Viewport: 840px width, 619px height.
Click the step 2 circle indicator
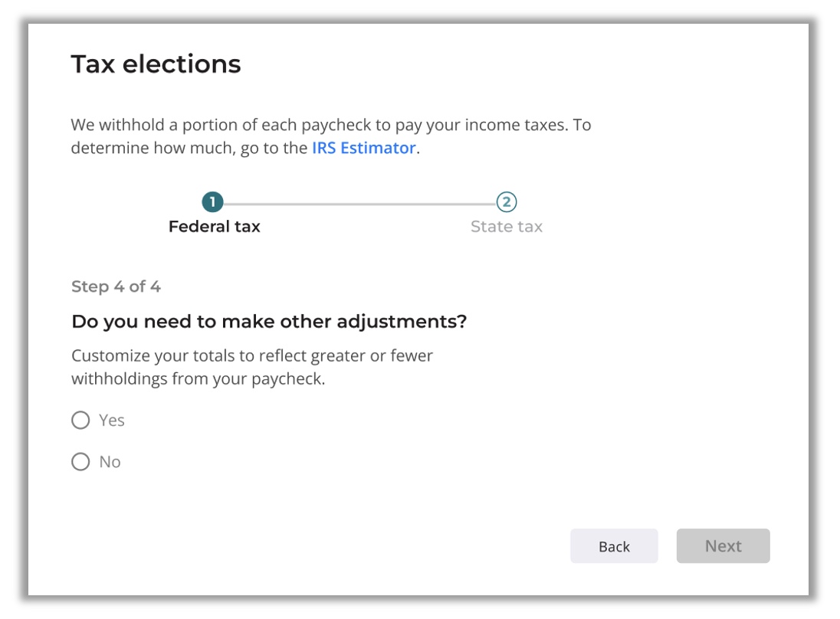click(506, 203)
